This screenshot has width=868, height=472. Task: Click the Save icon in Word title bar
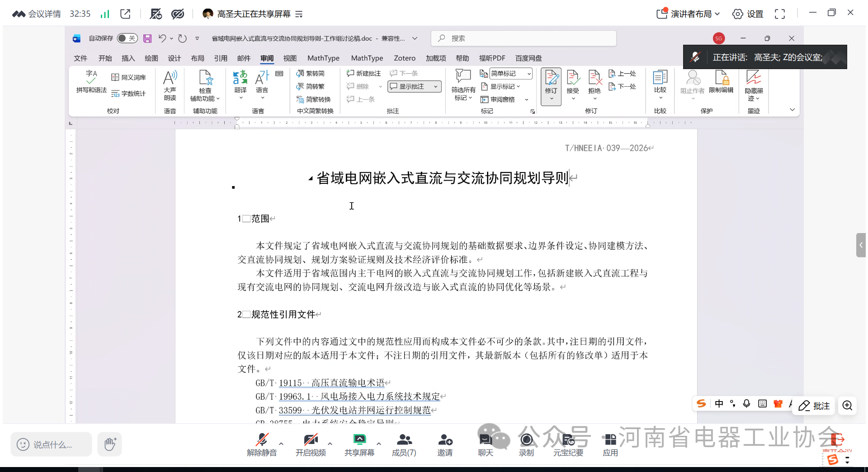pos(147,38)
